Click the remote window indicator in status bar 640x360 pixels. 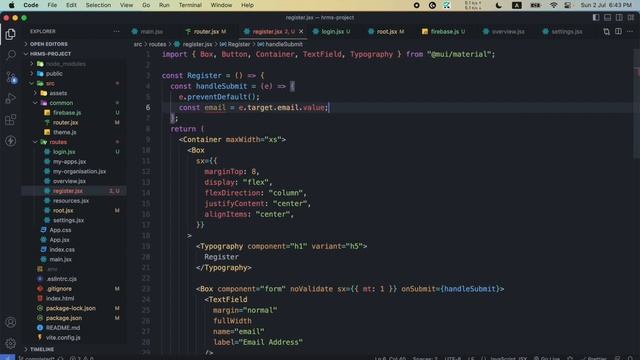[x=7, y=358]
